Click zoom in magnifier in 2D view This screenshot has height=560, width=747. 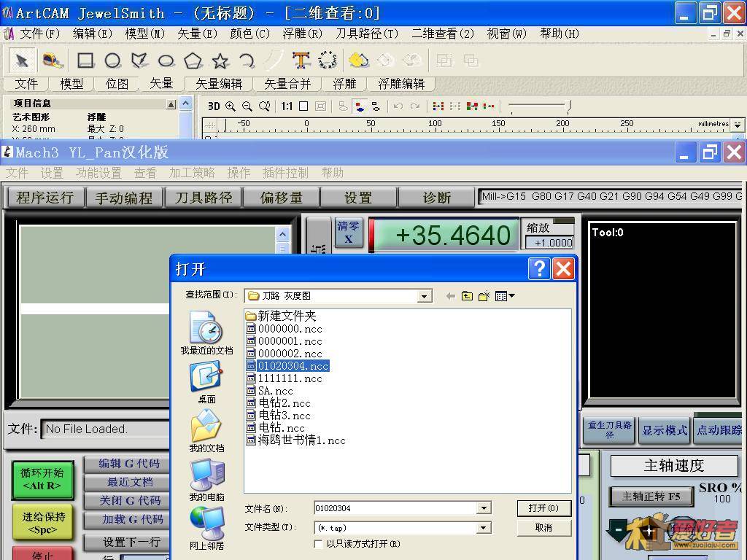click(230, 106)
